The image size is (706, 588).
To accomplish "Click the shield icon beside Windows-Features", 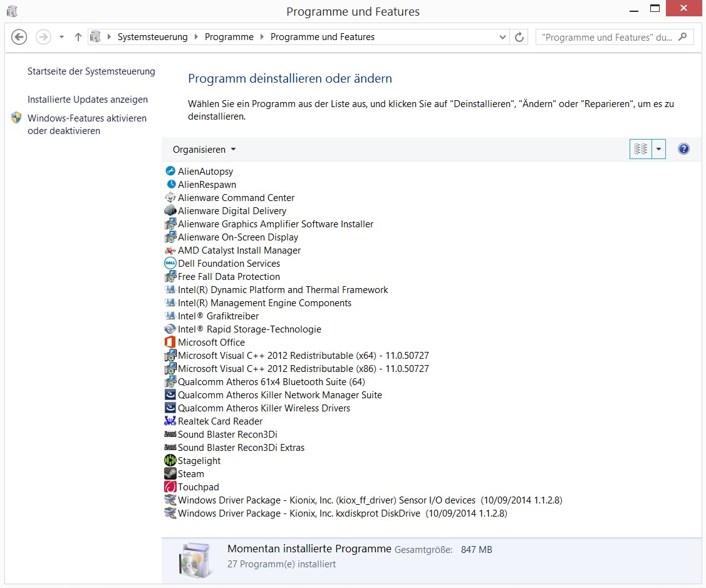I will pos(16,118).
